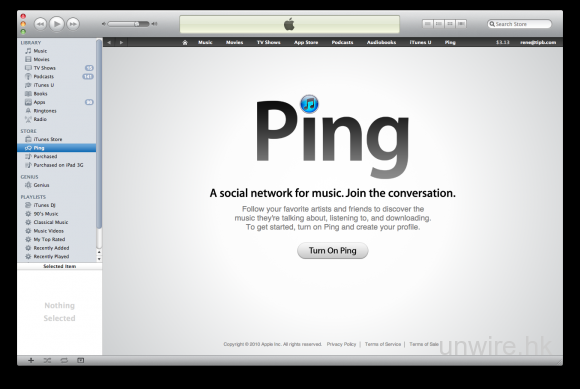
Task: Click the previous track rewind button
Action: 40,24
